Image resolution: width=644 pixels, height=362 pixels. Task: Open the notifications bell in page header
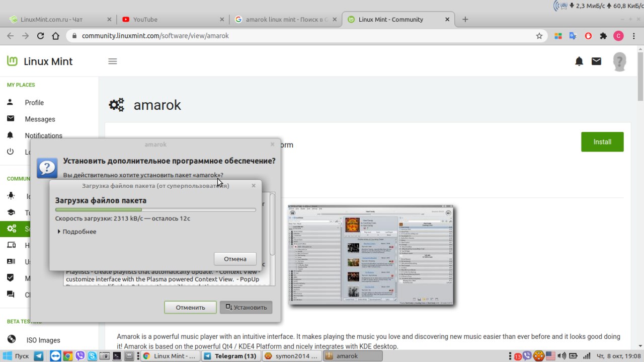(579, 61)
